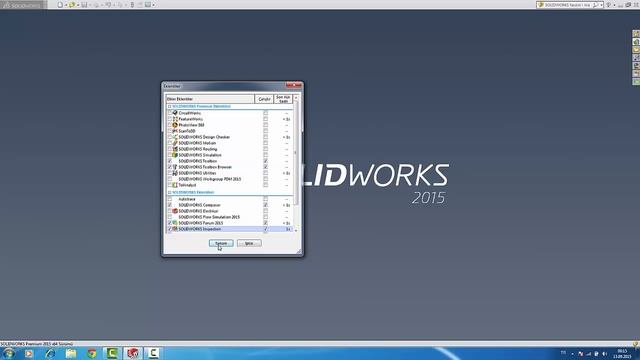Enable SOLIDWORKS Flow Simulation 2015 active checkbox

[170, 217]
